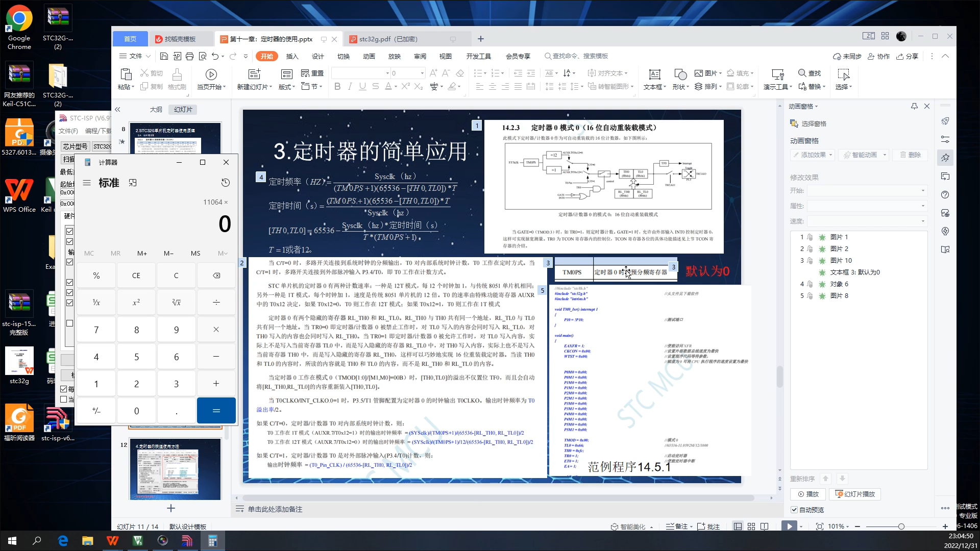Image resolution: width=980 pixels, height=551 pixels.
Task: Click calculator equals button
Action: [x=216, y=411]
